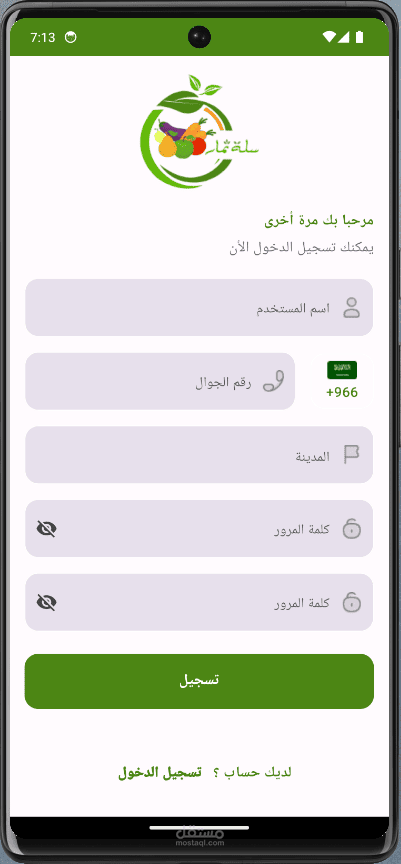
Task: Tap the fruit basket app logo
Action: pyautogui.click(x=199, y=131)
